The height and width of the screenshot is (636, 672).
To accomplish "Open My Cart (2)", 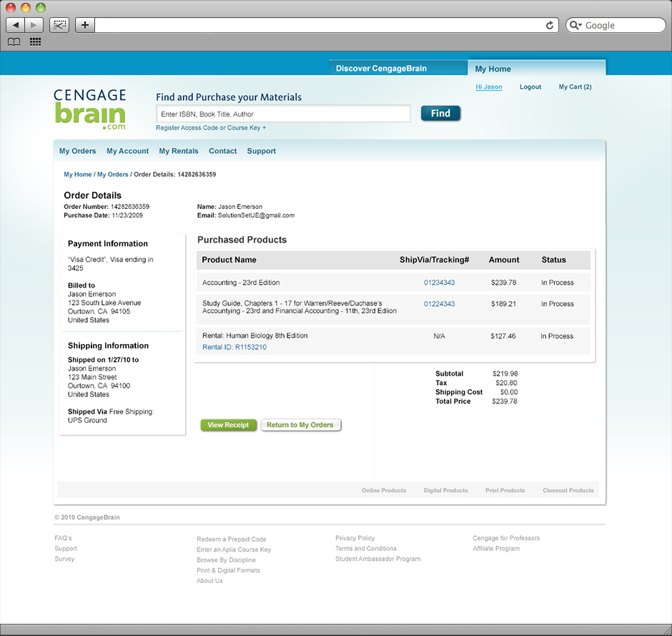I will (575, 87).
